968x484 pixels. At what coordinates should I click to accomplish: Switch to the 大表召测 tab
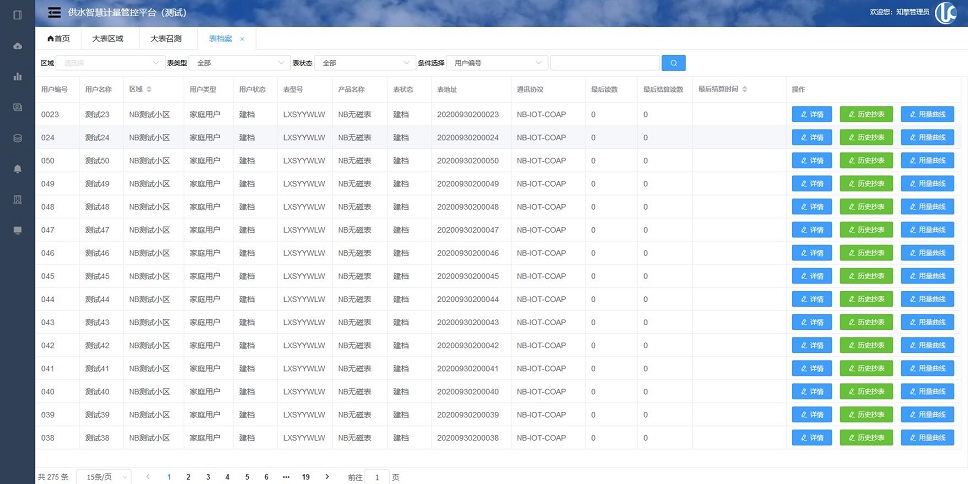(x=166, y=38)
